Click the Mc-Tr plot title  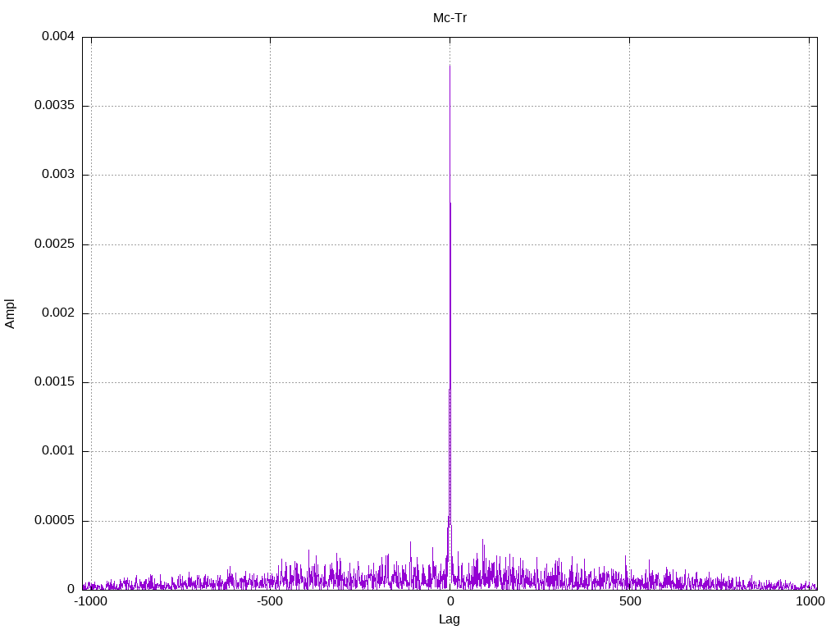(x=450, y=18)
